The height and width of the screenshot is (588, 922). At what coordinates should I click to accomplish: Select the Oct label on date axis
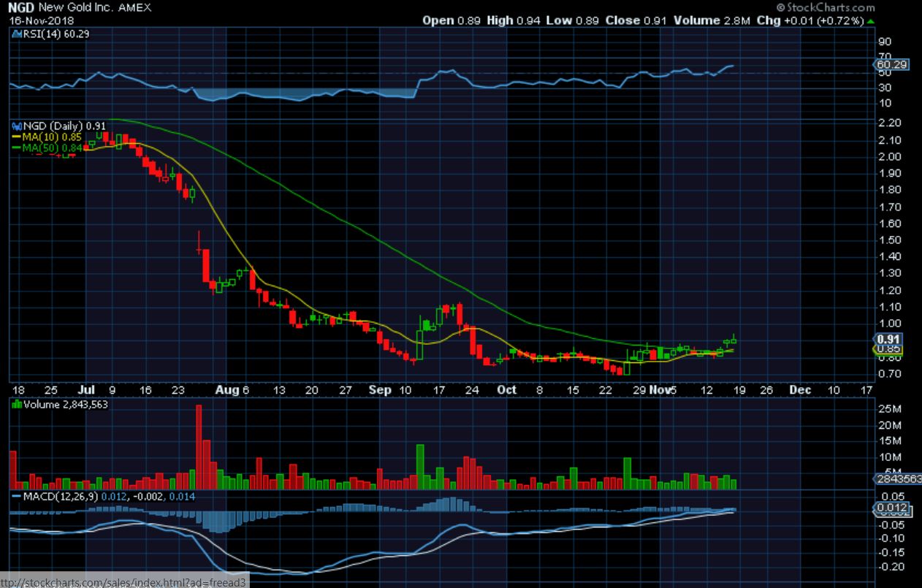point(507,390)
